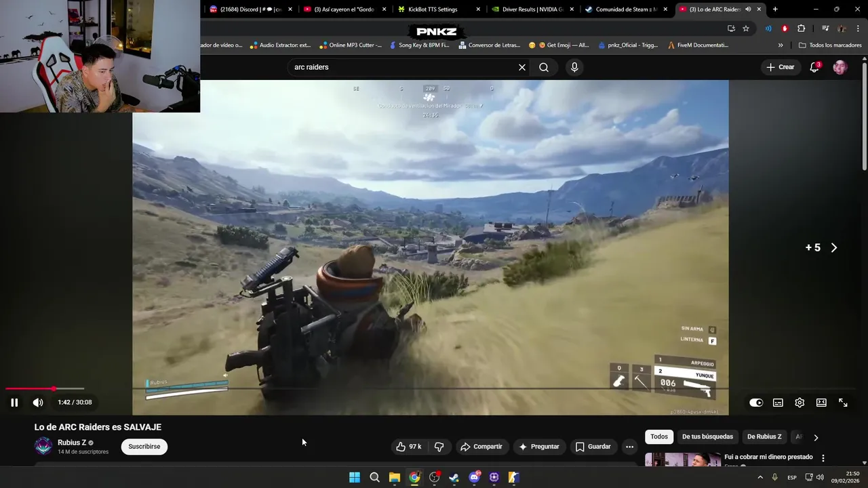Image resolution: width=868 pixels, height=488 pixels.
Task: Open Discord from the taskbar
Action: pos(474,477)
